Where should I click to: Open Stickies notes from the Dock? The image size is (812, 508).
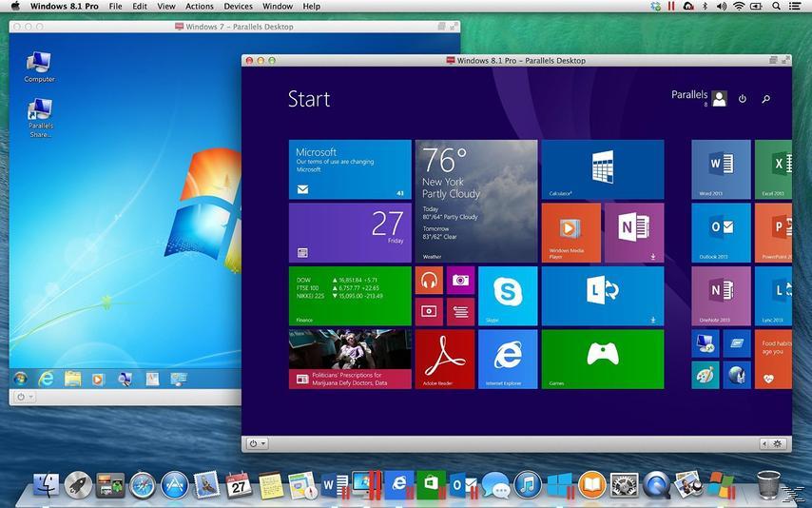[x=271, y=485]
